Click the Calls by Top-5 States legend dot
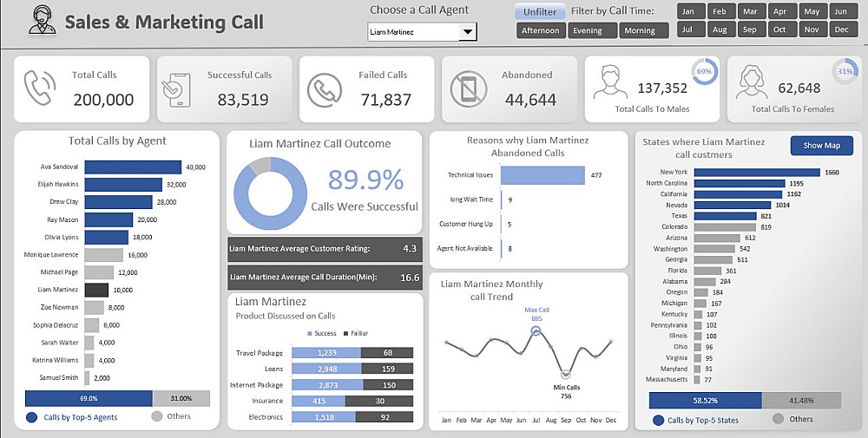868x438 pixels. click(658, 421)
